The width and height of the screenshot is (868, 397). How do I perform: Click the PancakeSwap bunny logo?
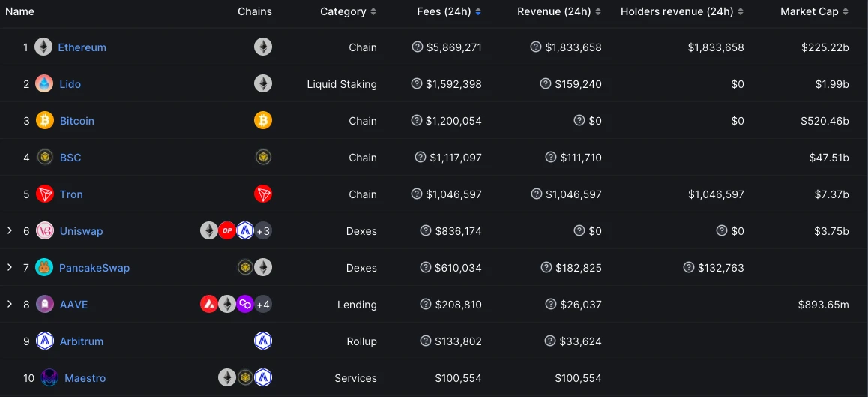click(x=44, y=268)
